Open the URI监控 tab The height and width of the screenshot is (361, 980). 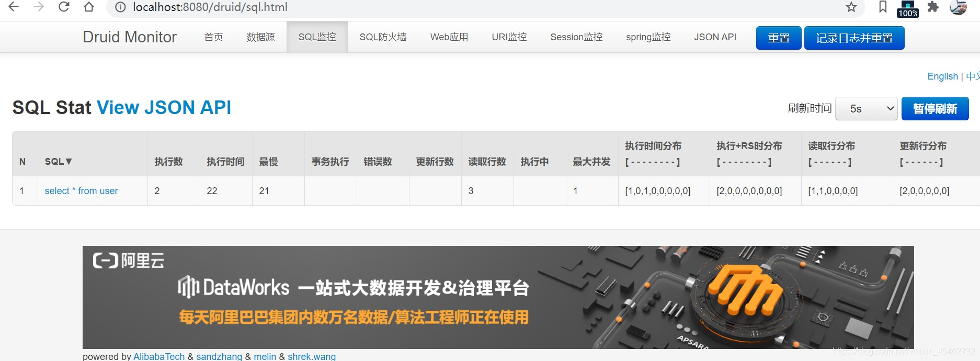click(509, 37)
